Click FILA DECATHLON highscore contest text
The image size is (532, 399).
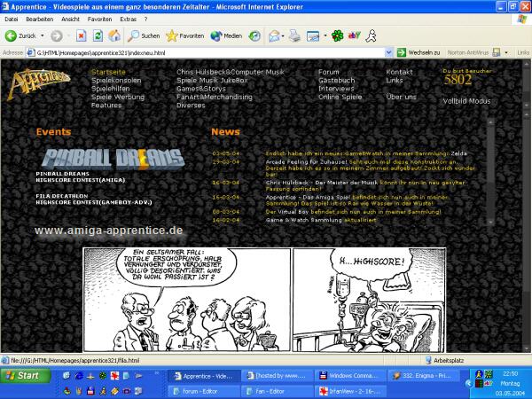94,199
